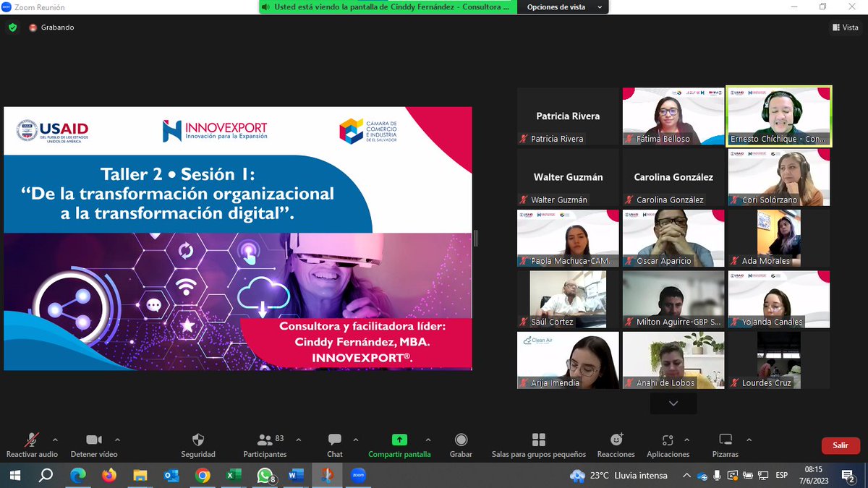Switch to Zoom app in taskbar
Image resolution: width=868 pixels, height=488 pixels.
click(357, 475)
